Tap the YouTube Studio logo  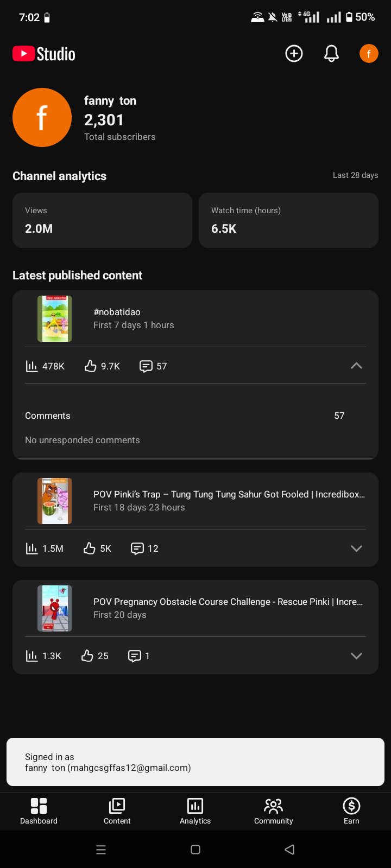(44, 54)
